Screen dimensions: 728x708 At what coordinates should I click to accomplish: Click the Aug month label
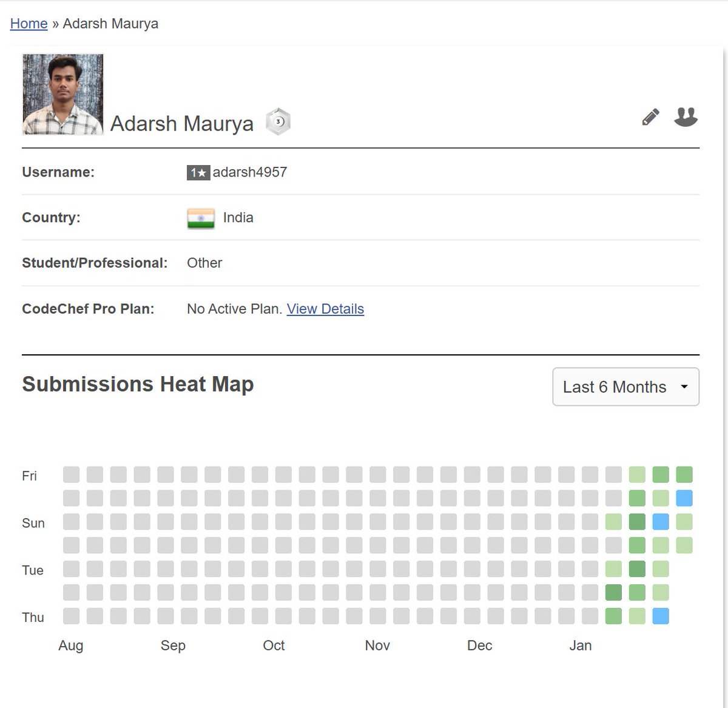[x=70, y=646]
